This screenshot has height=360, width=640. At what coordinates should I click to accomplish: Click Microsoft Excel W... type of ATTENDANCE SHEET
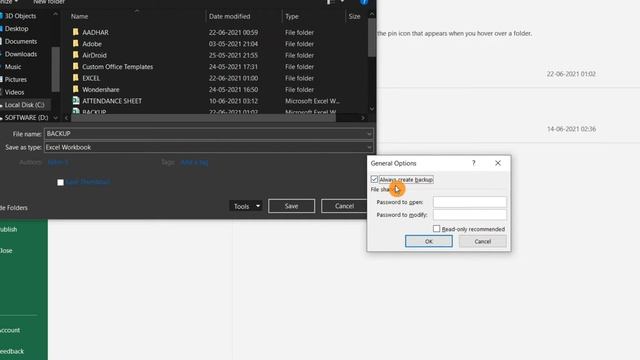click(x=312, y=101)
